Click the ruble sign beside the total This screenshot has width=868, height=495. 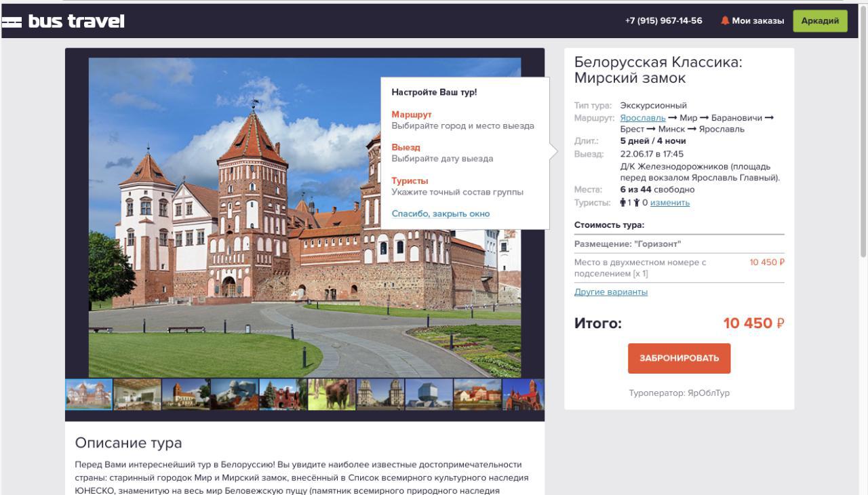tap(781, 323)
